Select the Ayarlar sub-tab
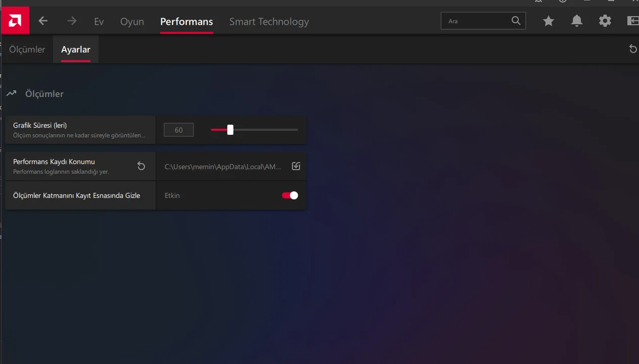Image resolution: width=639 pixels, height=364 pixels. pos(76,49)
